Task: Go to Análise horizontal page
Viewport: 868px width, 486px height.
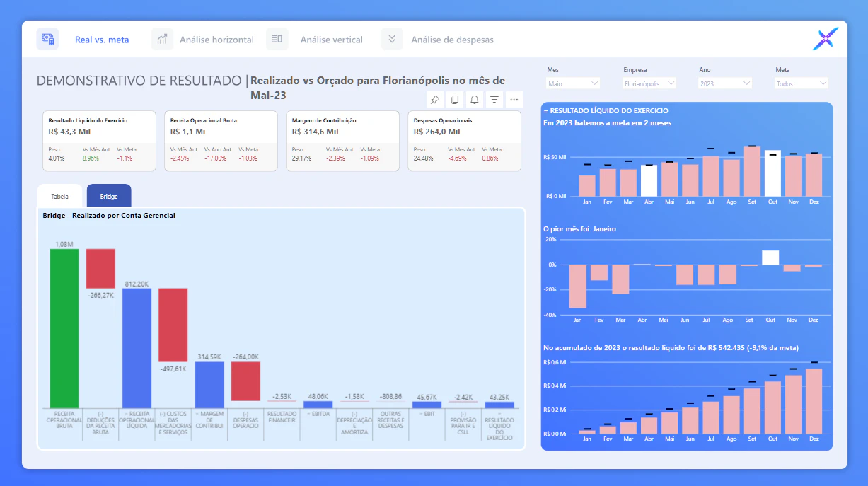Action: coord(216,40)
